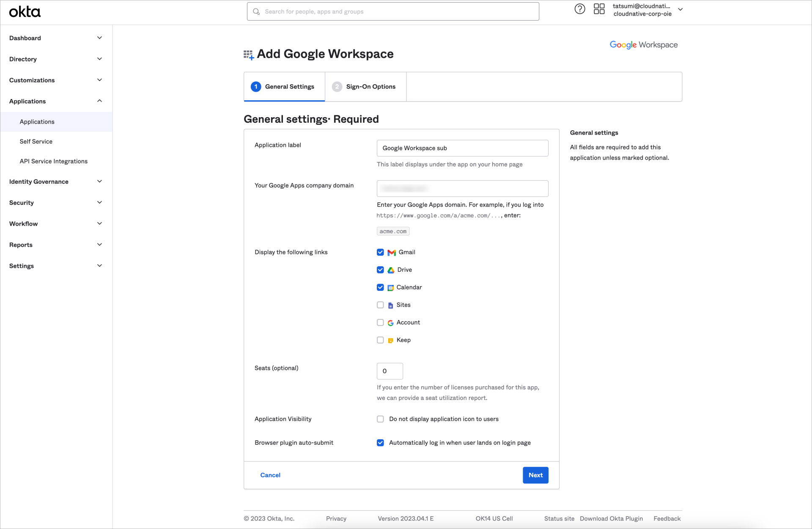
Task: Open the help icon in the top bar
Action: click(579, 9)
